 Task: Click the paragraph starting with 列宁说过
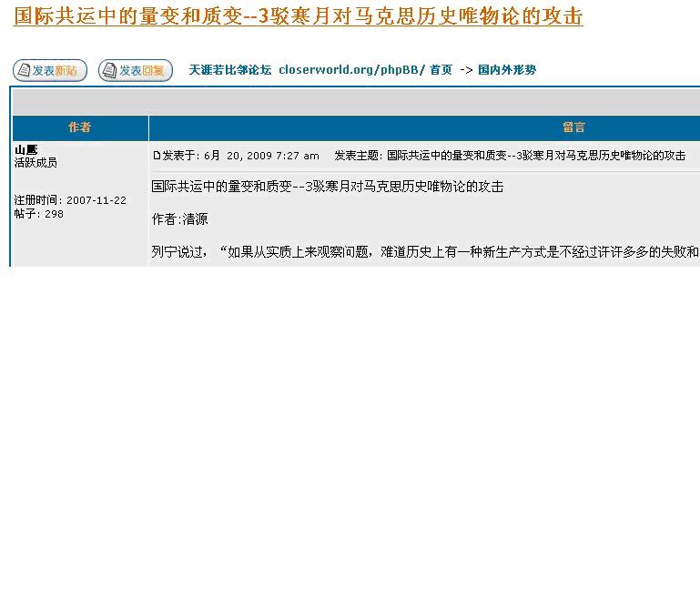(424, 251)
